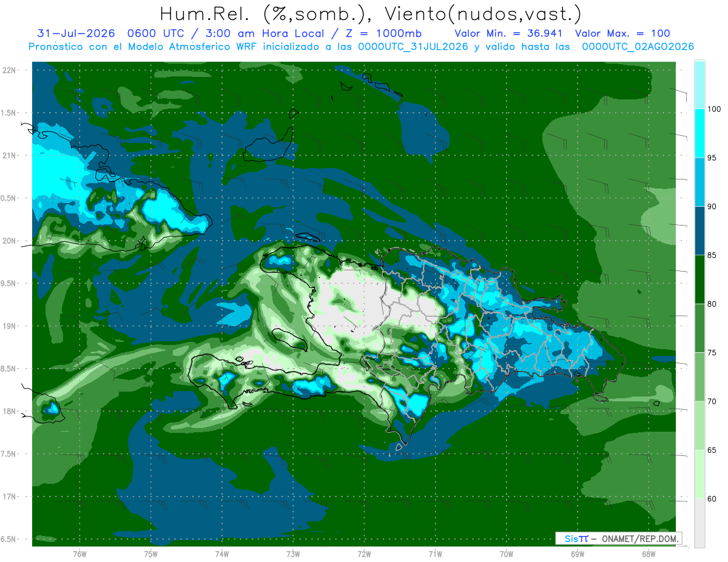Click the colorbar label '65'
The height and width of the screenshot is (562, 728).
pyautogui.click(x=712, y=450)
